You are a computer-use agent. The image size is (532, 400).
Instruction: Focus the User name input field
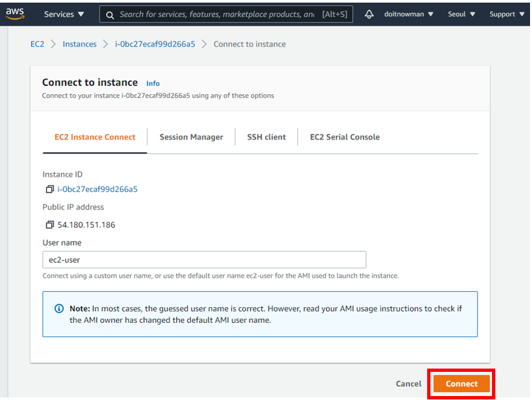204,260
